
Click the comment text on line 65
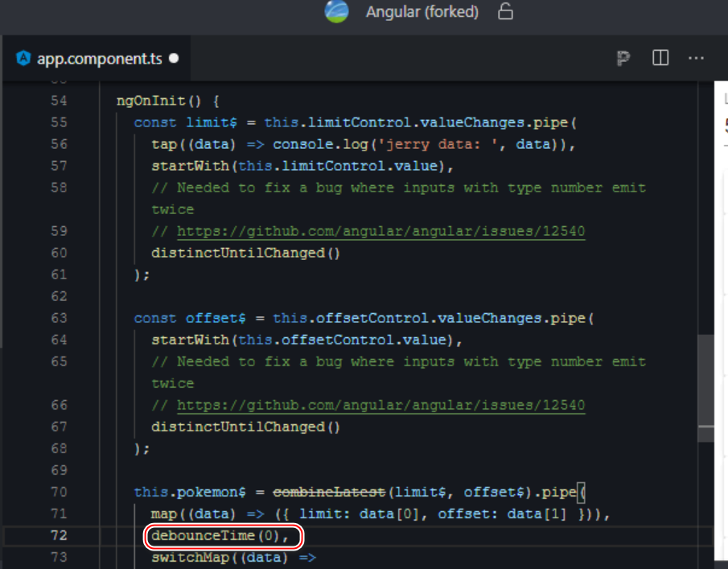click(398, 373)
